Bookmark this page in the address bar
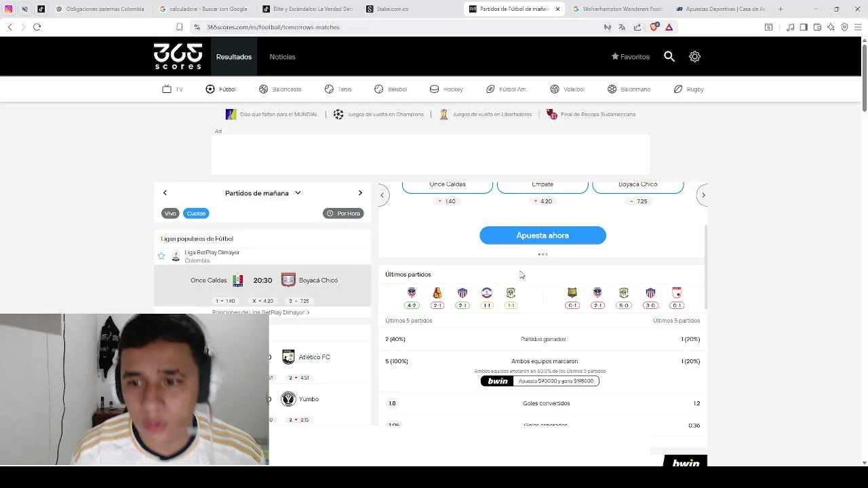Image resolution: width=868 pixels, height=488 pixels. point(179,27)
